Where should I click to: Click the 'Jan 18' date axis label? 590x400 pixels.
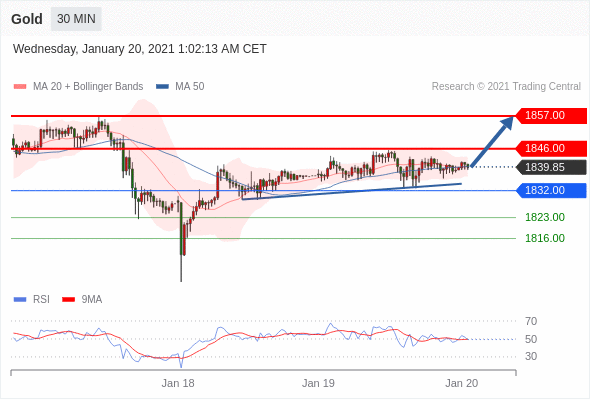coord(178,383)
